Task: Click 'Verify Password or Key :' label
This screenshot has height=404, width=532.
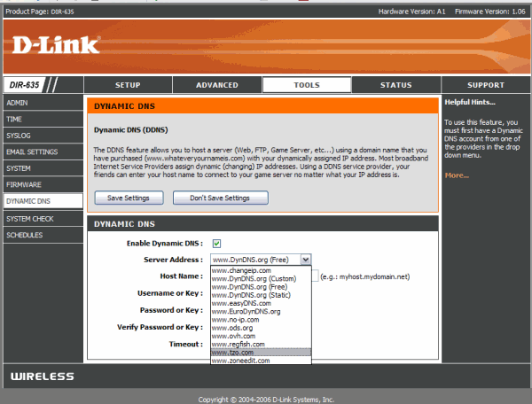Action: coord(160,327)
